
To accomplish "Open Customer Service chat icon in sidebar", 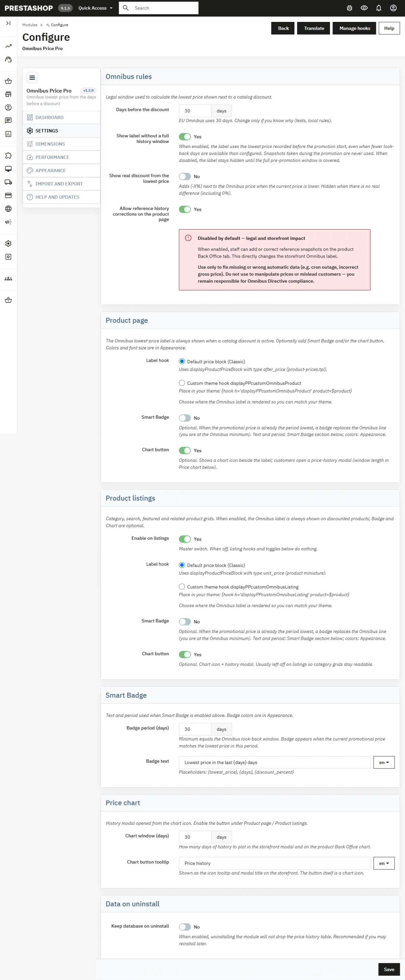I will pyautogui.click(x=8, y=121).
